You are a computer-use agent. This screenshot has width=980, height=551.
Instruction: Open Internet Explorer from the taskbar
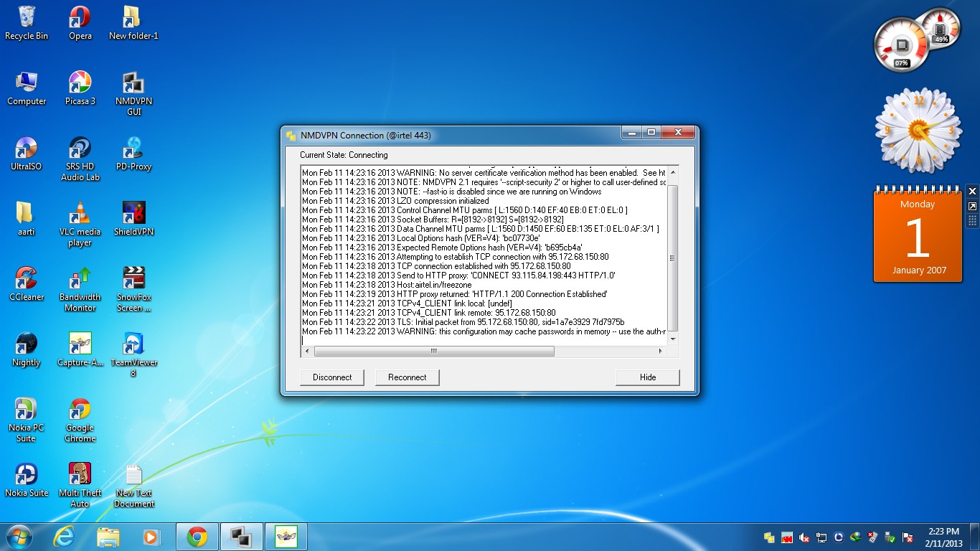(64, 537)
